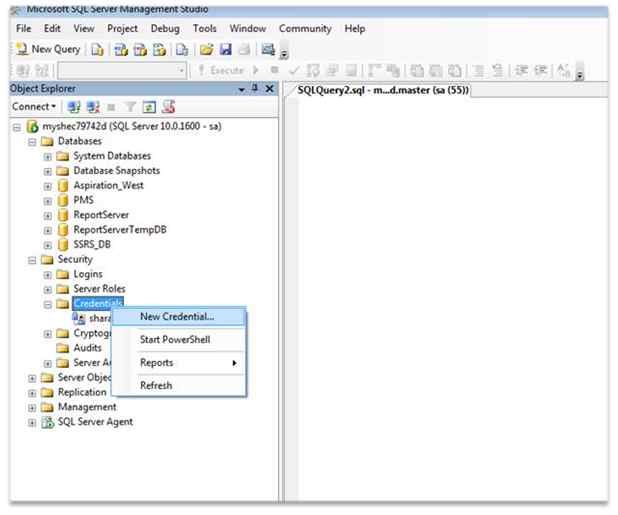618x515 pixels.
Task: Open the Object Explorer window position arrow
Action: 241,89
